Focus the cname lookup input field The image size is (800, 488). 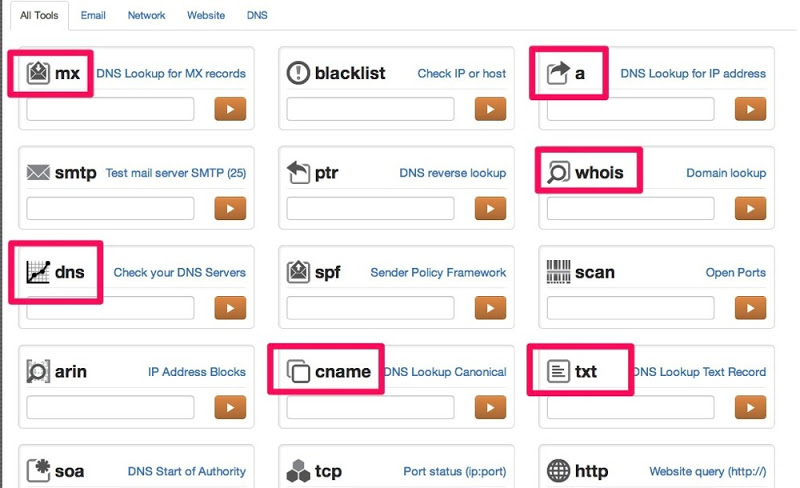[370, 407]
